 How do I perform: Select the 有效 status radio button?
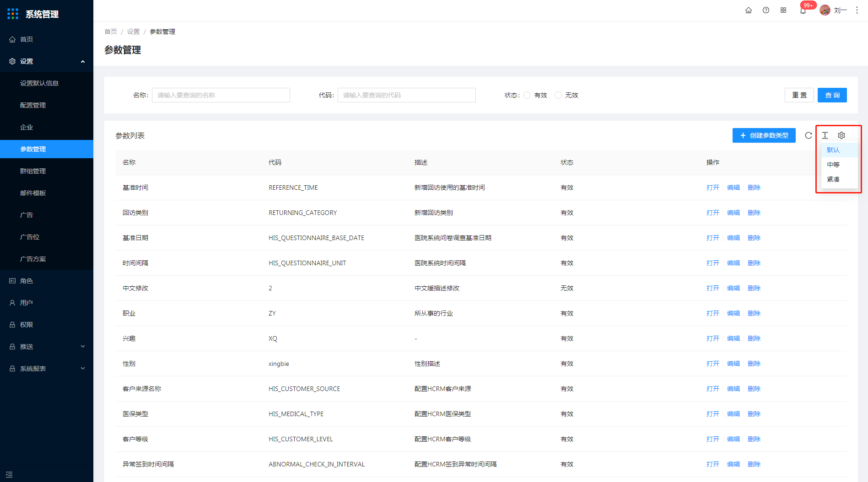click(527, 95)
